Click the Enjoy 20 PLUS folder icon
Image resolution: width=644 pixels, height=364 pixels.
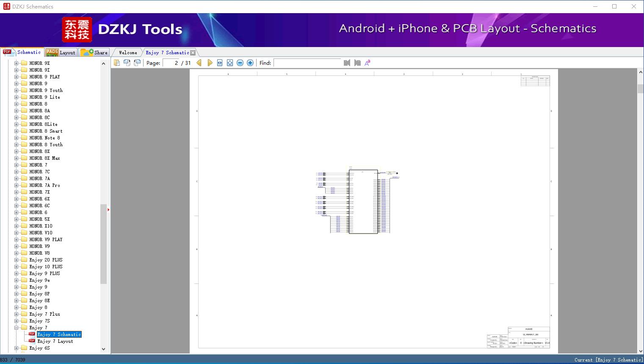point(24,260)
